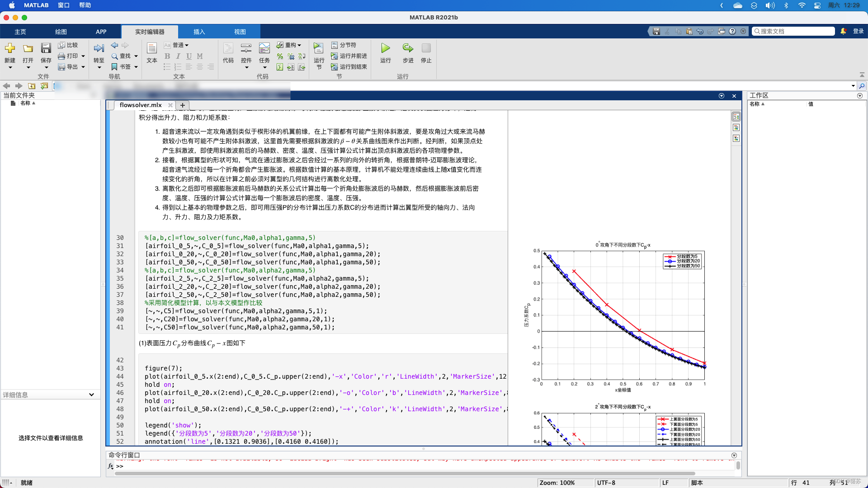Expand the detail info (详细信息) panel chevron
The height and width of the screenshot is (488, 868).
[x=91, y=394]
